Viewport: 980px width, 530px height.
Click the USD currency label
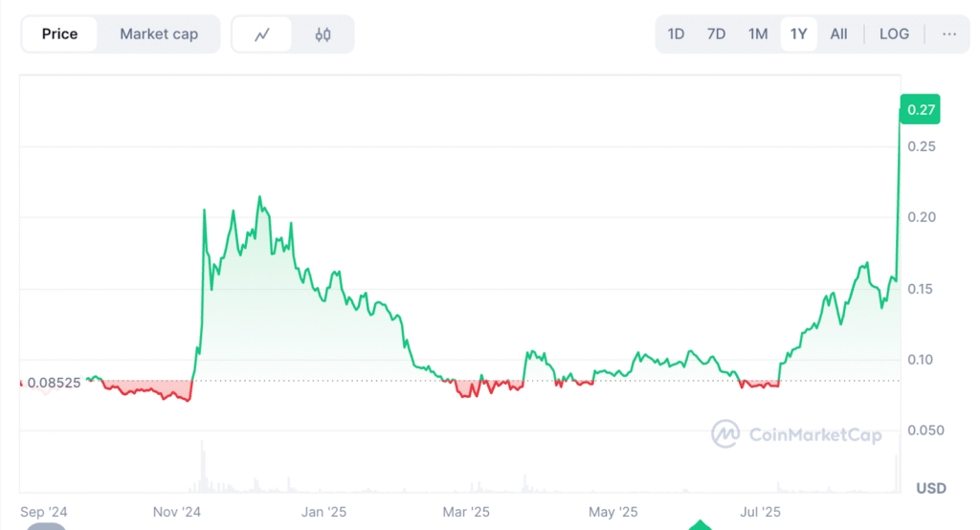pyautogui.click(x=930, y=488)
